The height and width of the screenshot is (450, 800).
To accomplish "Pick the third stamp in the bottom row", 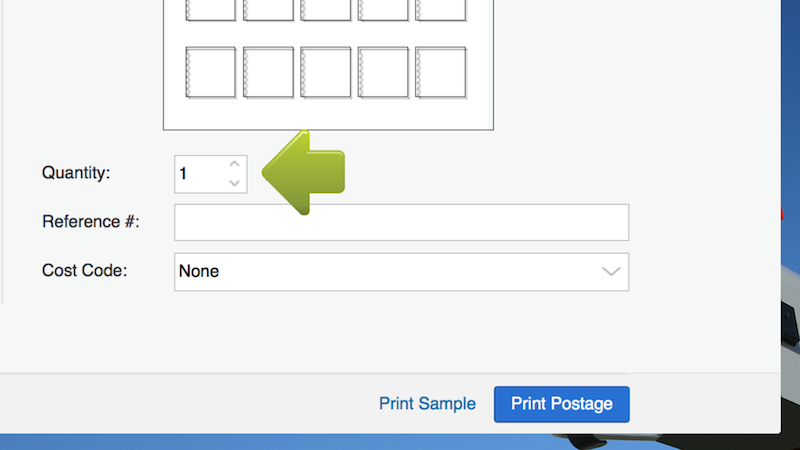I will [x=325, y=72].
